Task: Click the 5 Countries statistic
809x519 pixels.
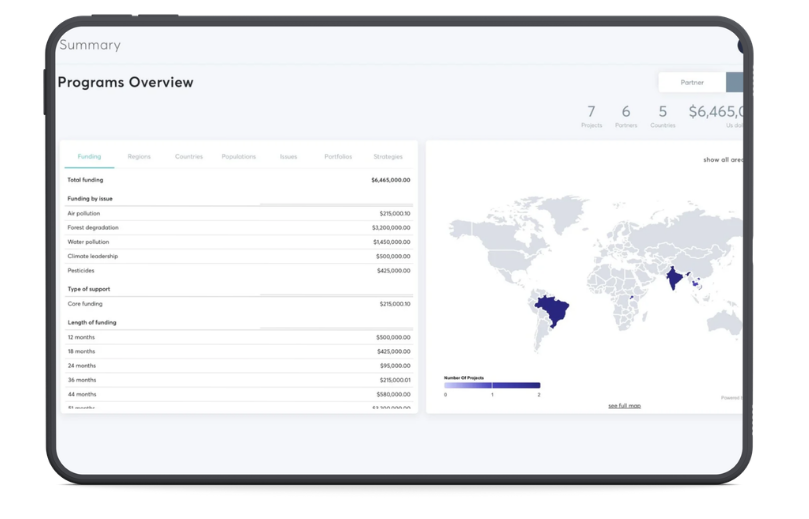Action: coord(662,116)
